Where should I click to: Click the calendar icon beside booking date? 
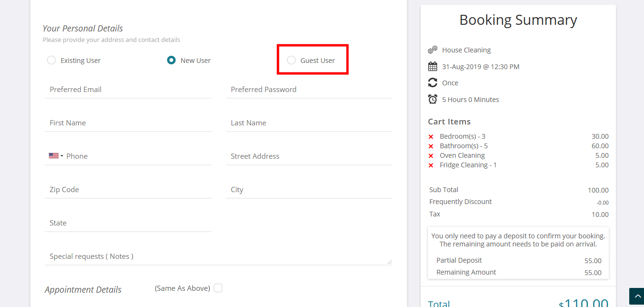433,66
